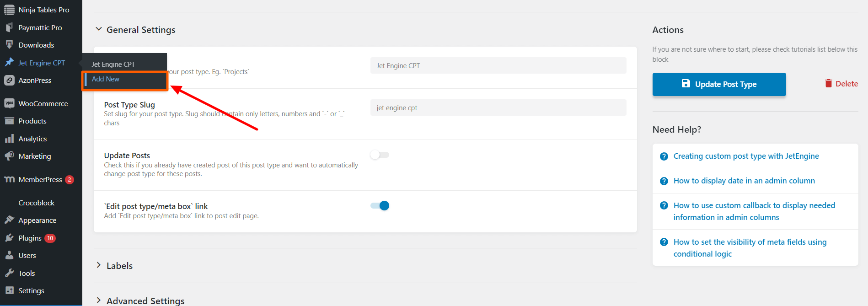Viewport: 868px width, 306px height.
Task: Click the Analytics bar chart icon
Action: point(9,139)
